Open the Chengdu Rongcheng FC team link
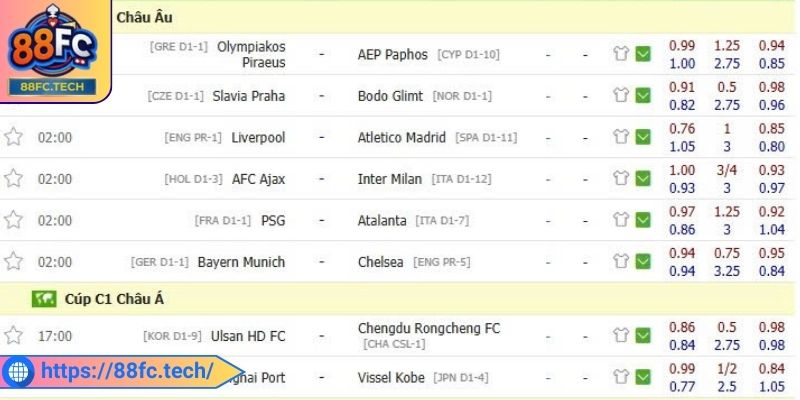 (x=429, y=328)
